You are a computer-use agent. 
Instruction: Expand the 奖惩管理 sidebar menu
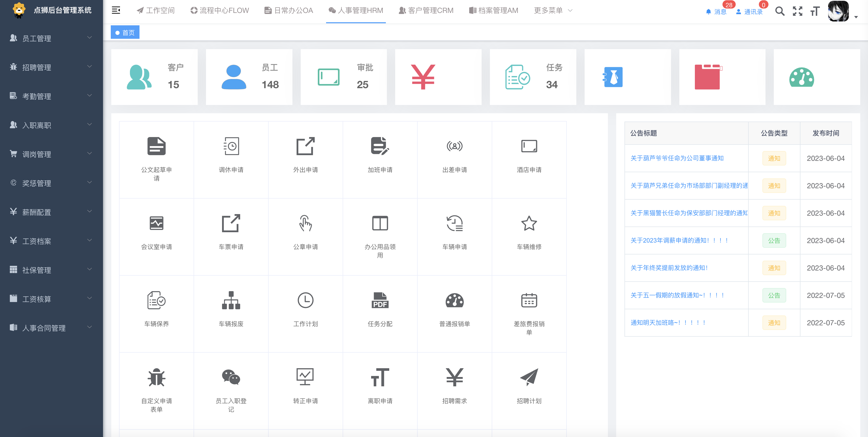pyautogui.click(x=51, y=183)
